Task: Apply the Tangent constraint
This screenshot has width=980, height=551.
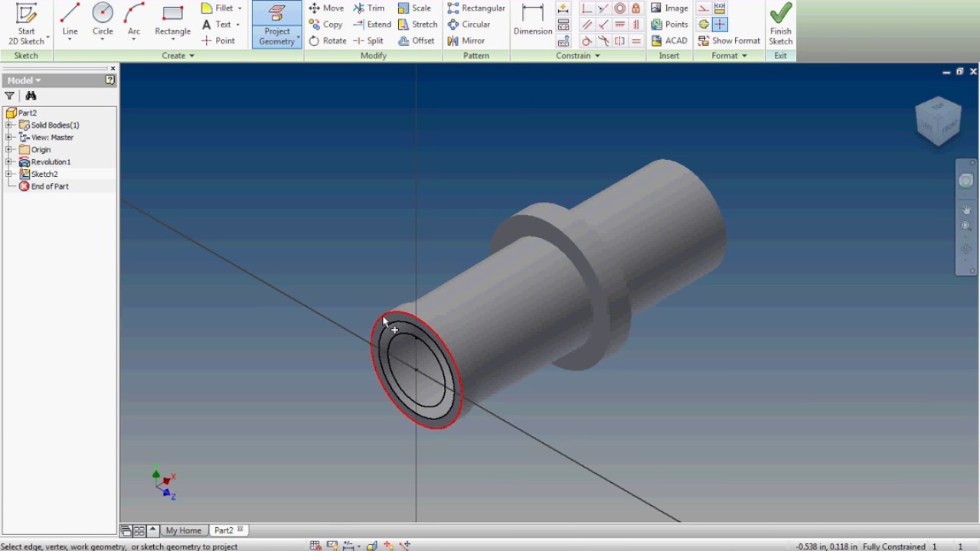Action: click(587, 41)
